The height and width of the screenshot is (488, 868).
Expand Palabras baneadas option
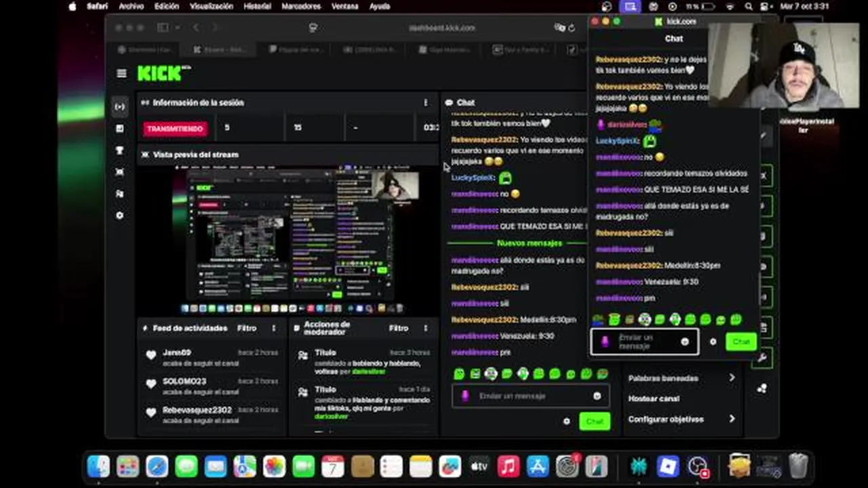[x=682, y=378]
